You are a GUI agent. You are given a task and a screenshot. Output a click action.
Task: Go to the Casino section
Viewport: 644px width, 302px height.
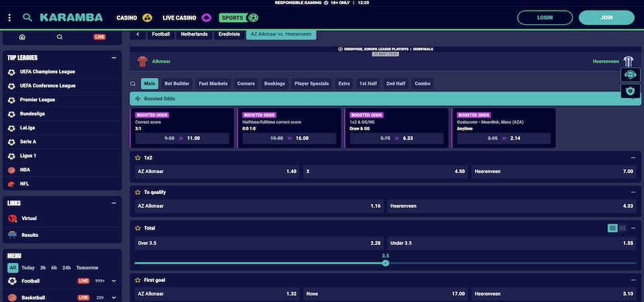[134, 17]
